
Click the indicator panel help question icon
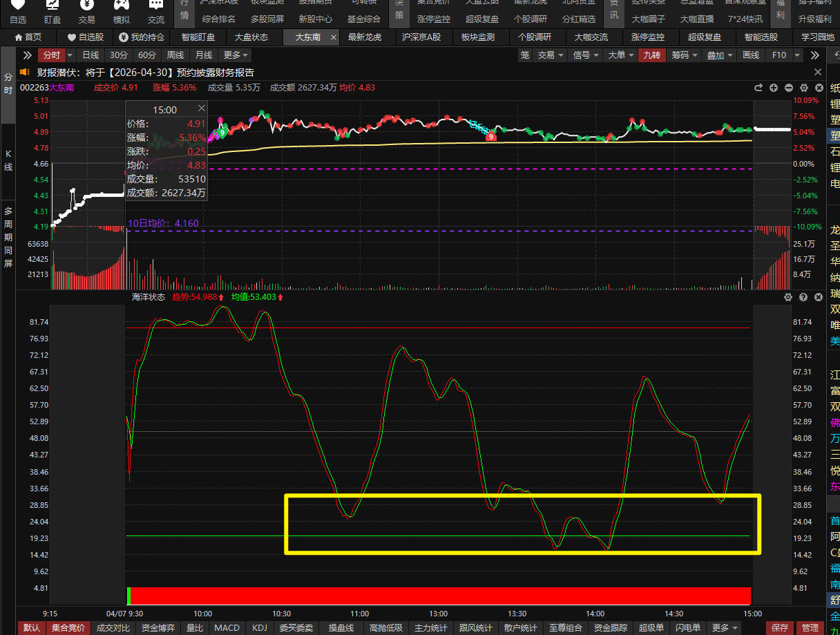coord(803,297)
